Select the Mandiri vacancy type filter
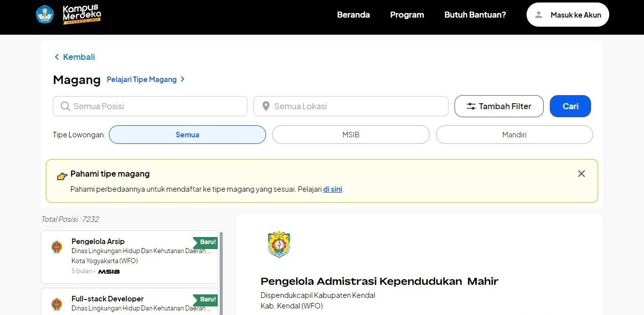The height and width of the screenshot is (315, 644). 514,135
